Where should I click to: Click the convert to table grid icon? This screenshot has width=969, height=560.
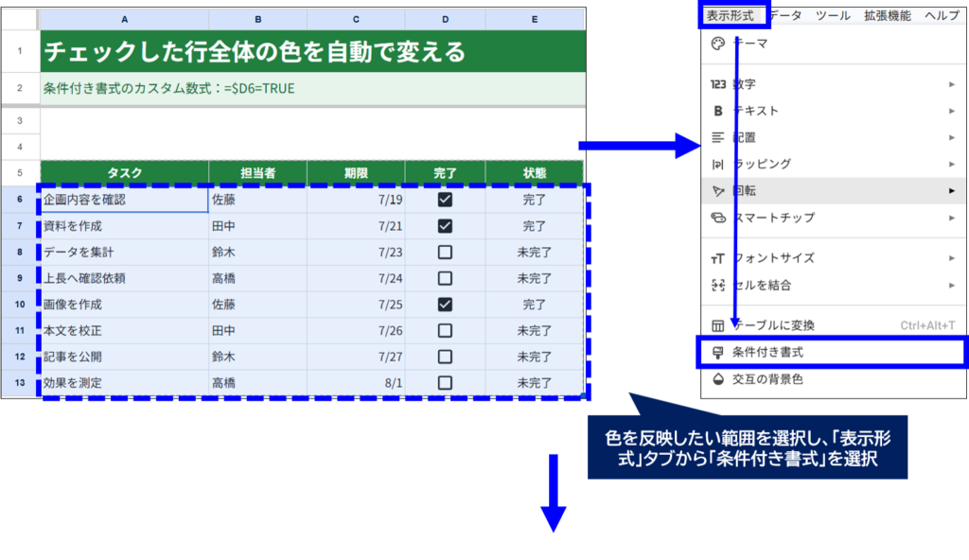coord(717,325)
